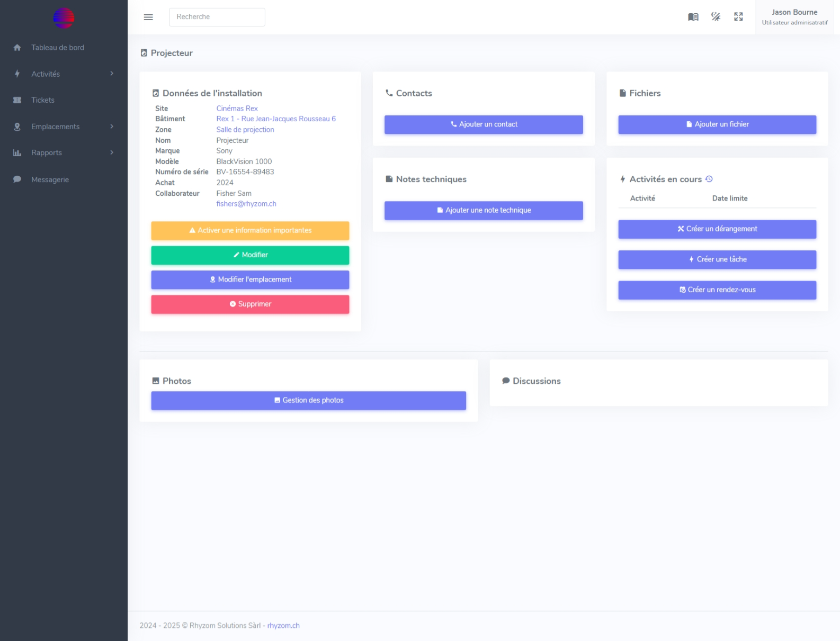The height and width of the screenshot is (641, 840).
Task: Click the red Supprimer button
Action: (x=250, y=304)
